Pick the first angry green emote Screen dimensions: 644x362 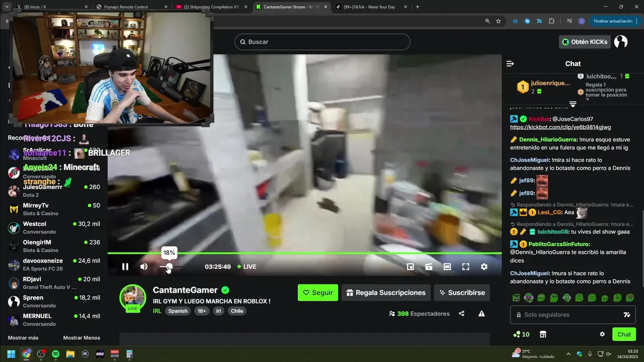tap(516, 298)
